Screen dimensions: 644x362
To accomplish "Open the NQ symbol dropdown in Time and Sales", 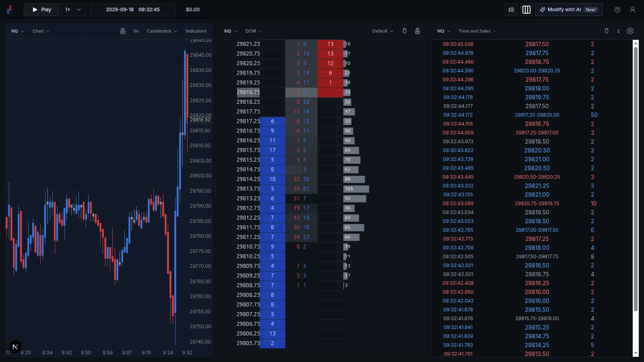I will coord(444,31).
